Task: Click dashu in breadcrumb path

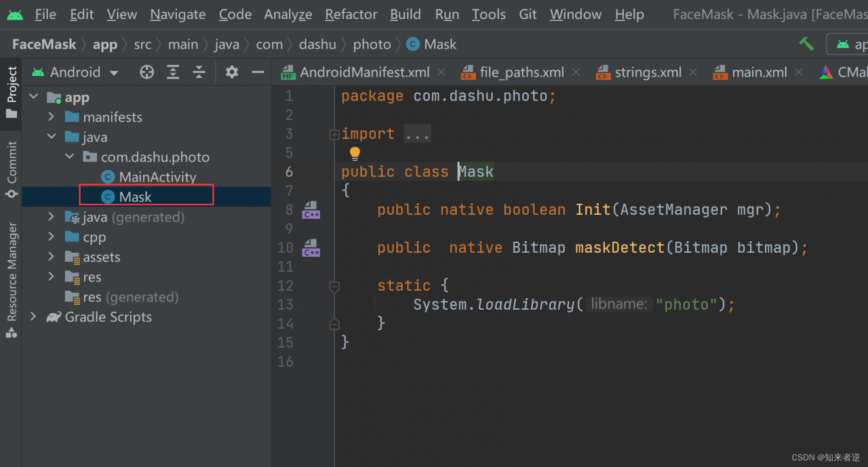Action: (317, 44)
